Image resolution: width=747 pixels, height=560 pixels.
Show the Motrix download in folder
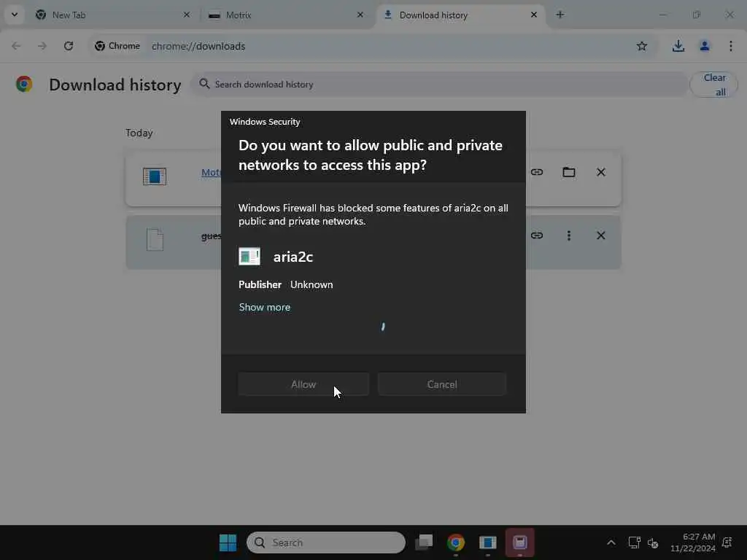[569, 172]
